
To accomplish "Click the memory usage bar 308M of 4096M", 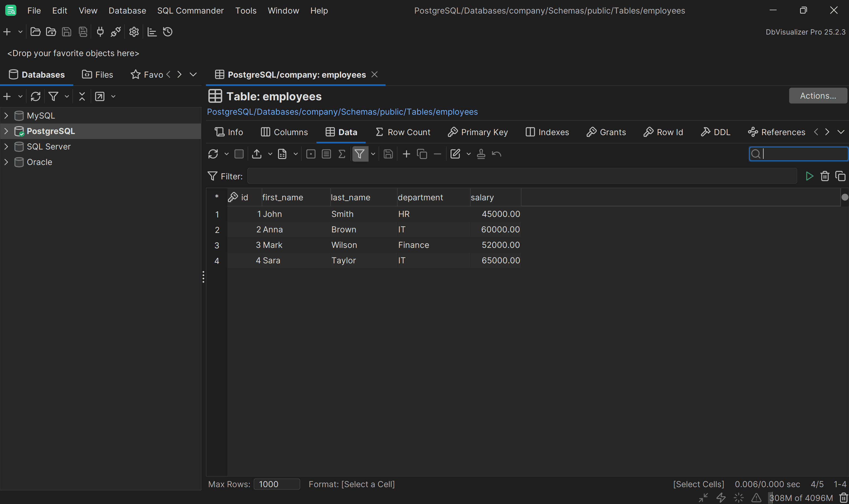I will [x=801, y=498].
